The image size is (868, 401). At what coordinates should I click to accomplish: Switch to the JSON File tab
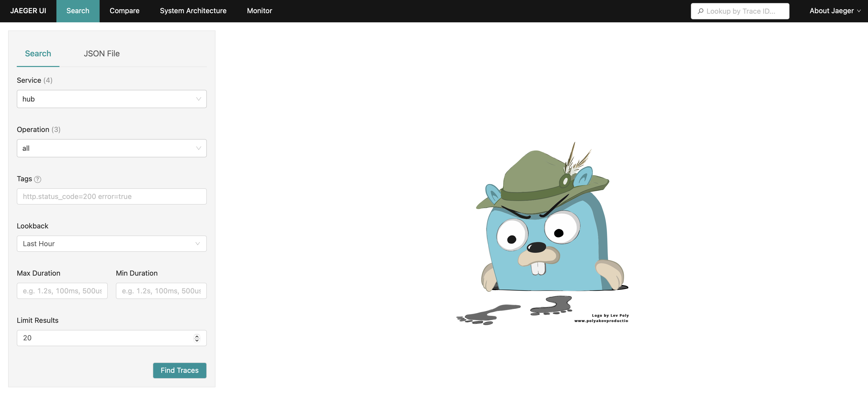coord(101,54)
